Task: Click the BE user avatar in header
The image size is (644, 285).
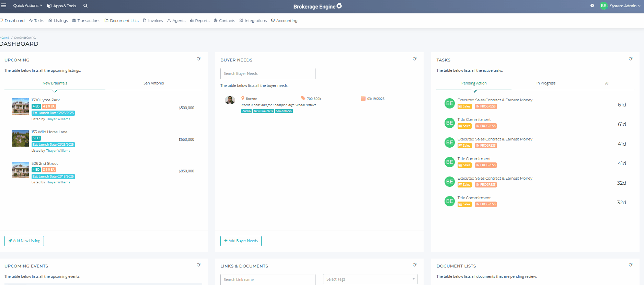Action: pyautogui.click(x=603, y=5)
